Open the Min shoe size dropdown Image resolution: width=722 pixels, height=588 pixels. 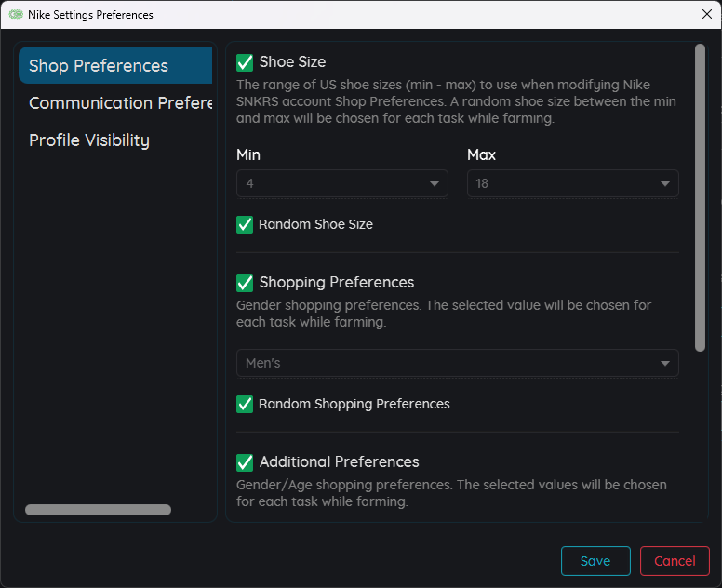(x=341, y=184)
